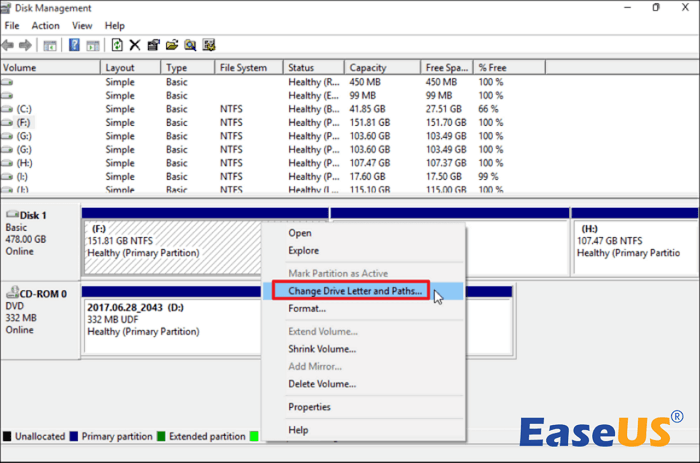
Task: Click the Back arrow in toolbar
Action: [x=9, y=45]
